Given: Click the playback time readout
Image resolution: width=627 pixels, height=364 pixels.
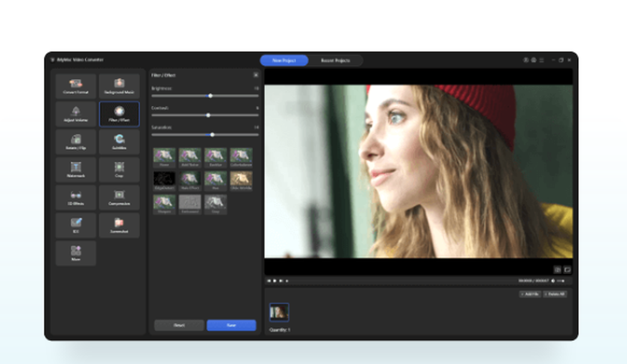Looking at the screenshot, I should pyautogui.click(x=534, y=281).
